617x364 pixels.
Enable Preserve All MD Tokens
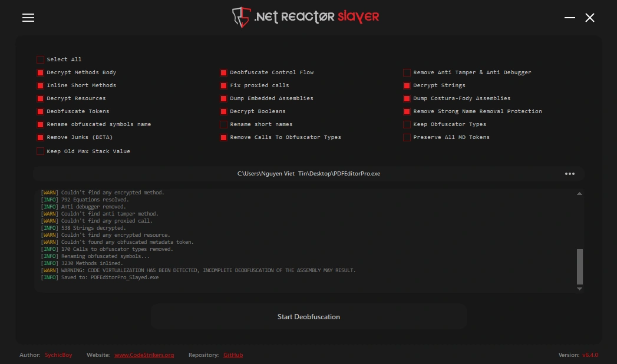click(x=407, y=137)
